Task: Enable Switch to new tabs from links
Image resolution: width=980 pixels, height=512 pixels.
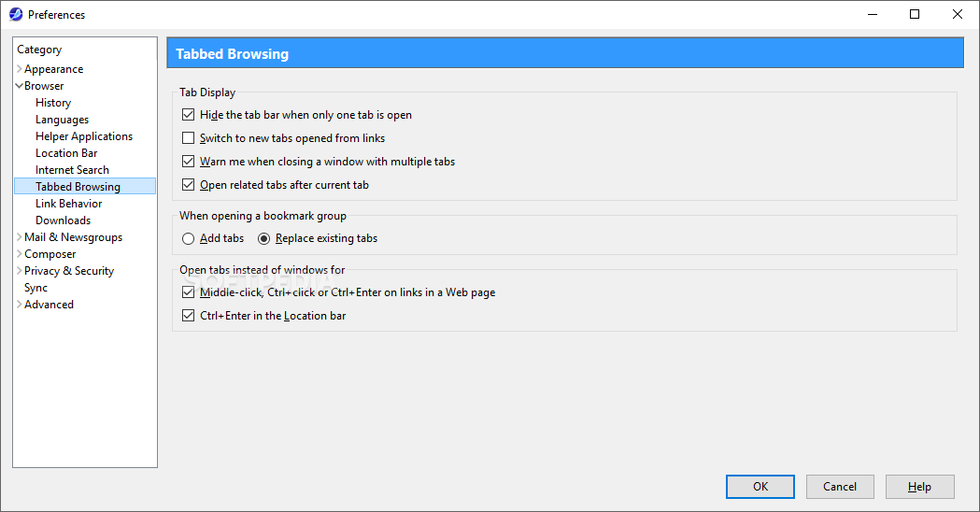Action: 189,138
